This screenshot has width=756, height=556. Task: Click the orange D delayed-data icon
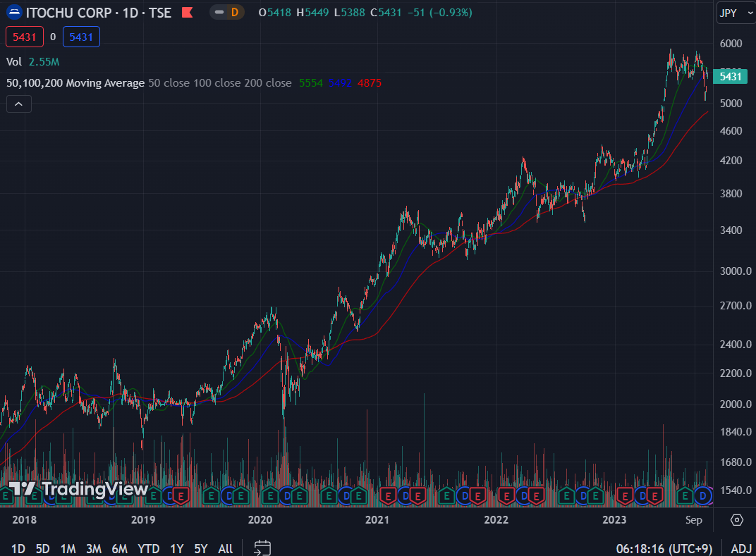coord(235,13)
